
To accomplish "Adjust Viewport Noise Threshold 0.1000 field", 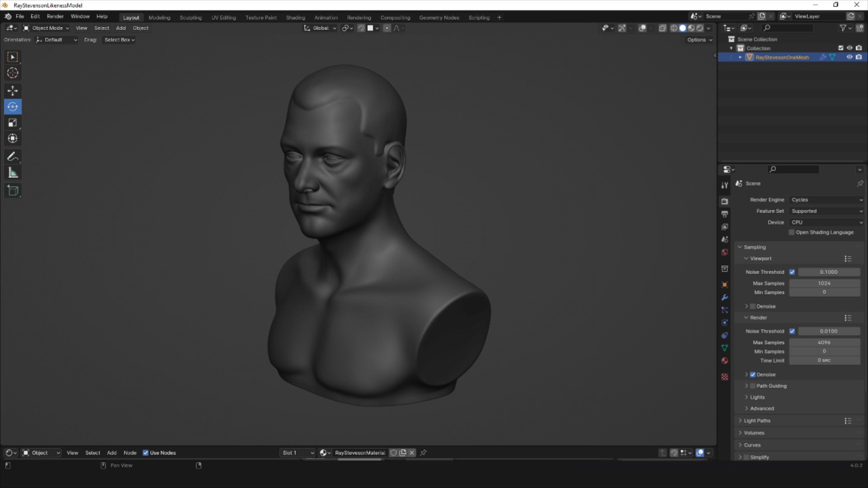I will [829, 272].
